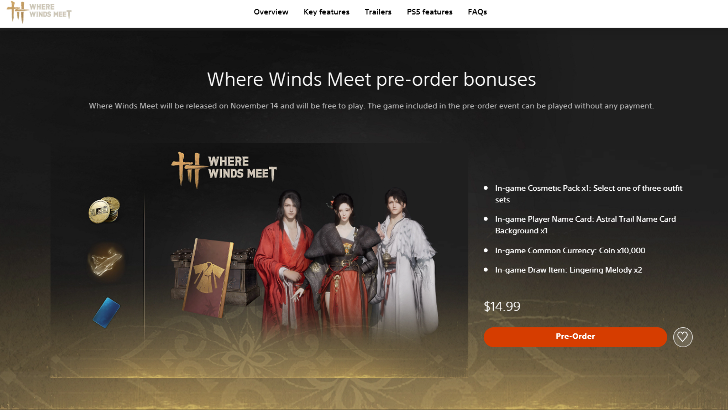728x410 pixels.
Task: Click the gold logo in promo image
Action: [x=224, y=169]
